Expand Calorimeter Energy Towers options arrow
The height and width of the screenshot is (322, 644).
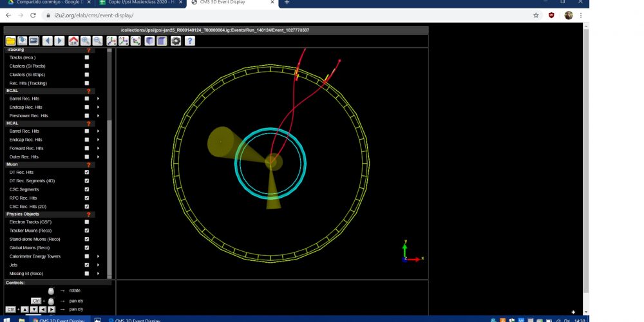tap(98, 256)
